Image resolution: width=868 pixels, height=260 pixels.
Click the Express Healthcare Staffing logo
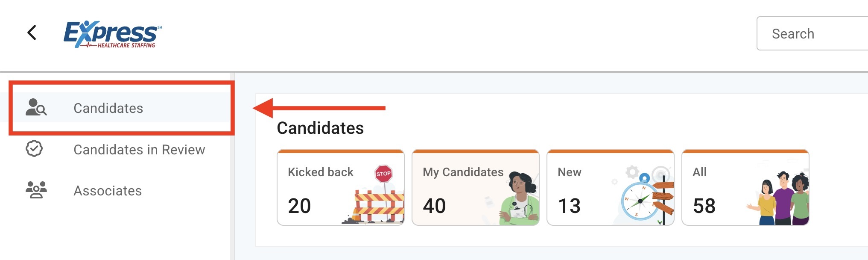(112, 34)
